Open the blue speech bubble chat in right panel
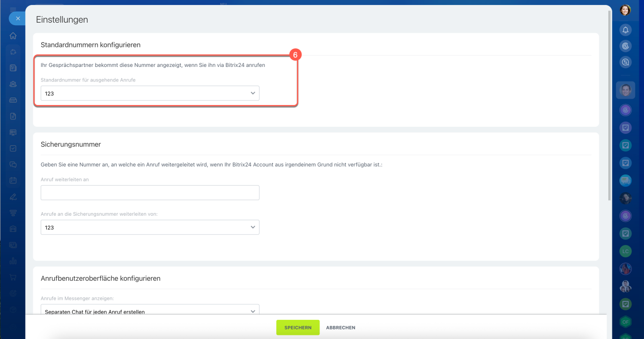This screenshot has height=339, width=644. tap(625, 181)
